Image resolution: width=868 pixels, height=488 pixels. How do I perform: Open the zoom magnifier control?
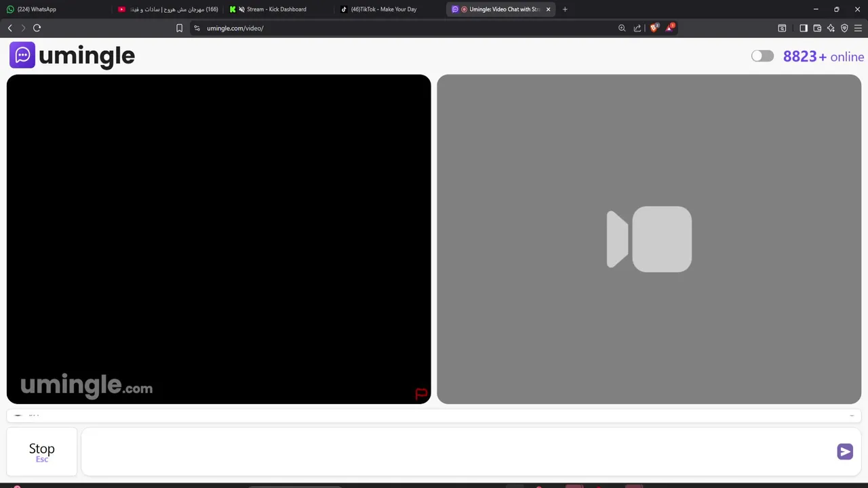pos(622,28)
